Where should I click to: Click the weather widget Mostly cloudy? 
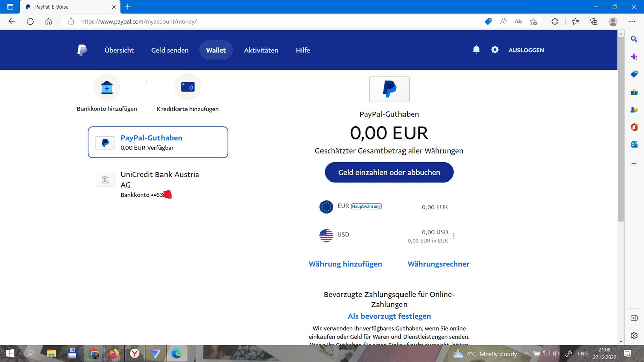(x=485, y=354)
